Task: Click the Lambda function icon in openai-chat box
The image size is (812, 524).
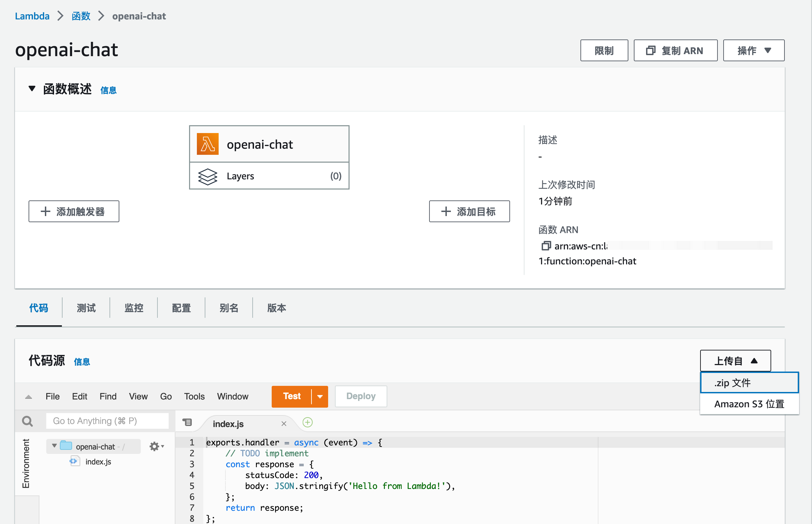Action: click(x=207, y=144)
